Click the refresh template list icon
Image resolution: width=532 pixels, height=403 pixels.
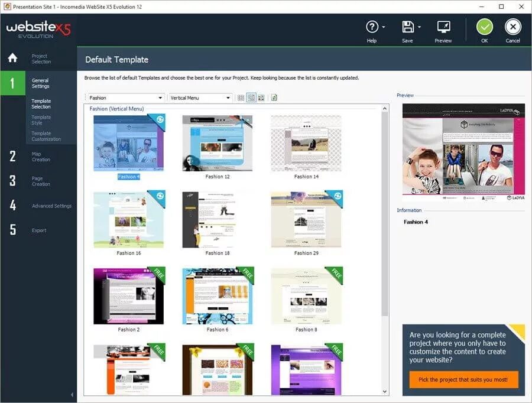(x=274, y=97)
